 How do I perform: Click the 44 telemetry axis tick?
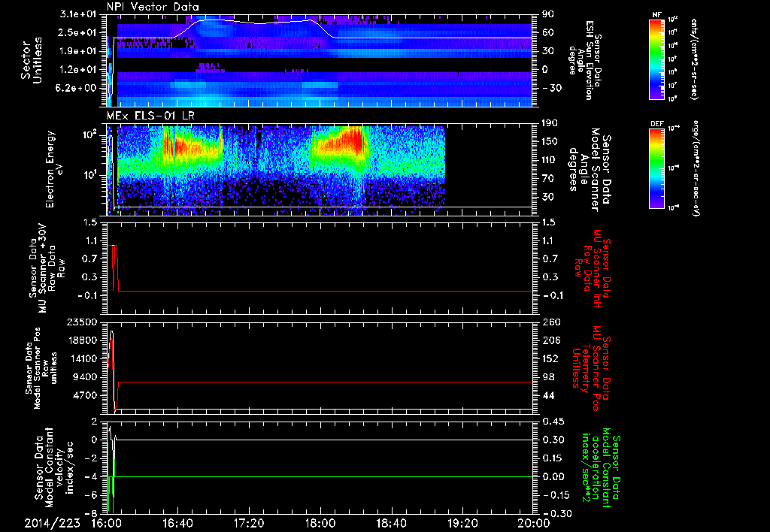coord(548,395)
